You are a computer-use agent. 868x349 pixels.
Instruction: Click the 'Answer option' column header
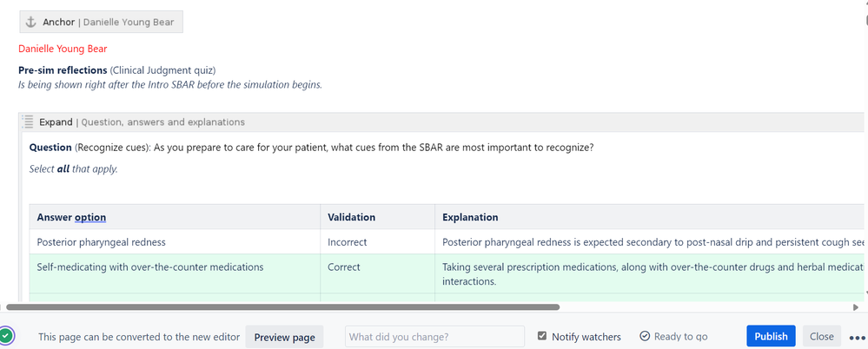pos(72,217)
